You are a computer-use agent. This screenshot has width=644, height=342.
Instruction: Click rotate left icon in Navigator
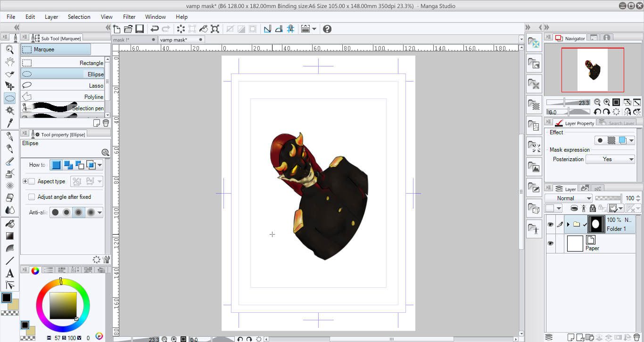point(597,112)
